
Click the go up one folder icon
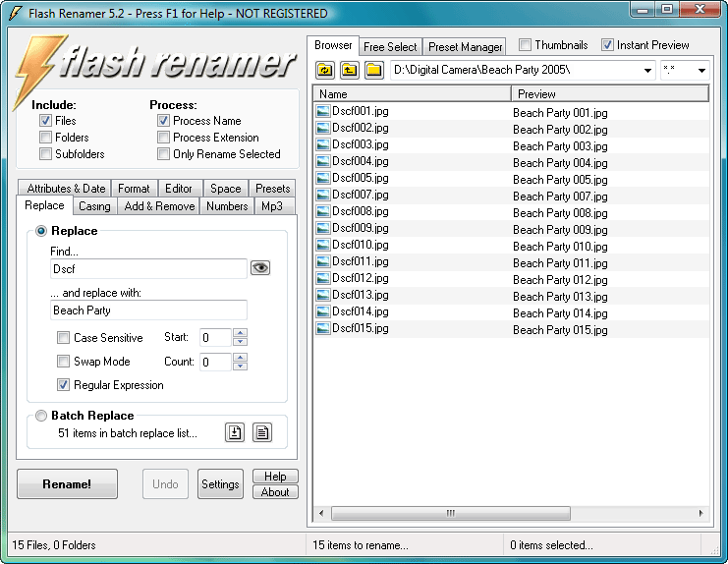click(350, 70)
